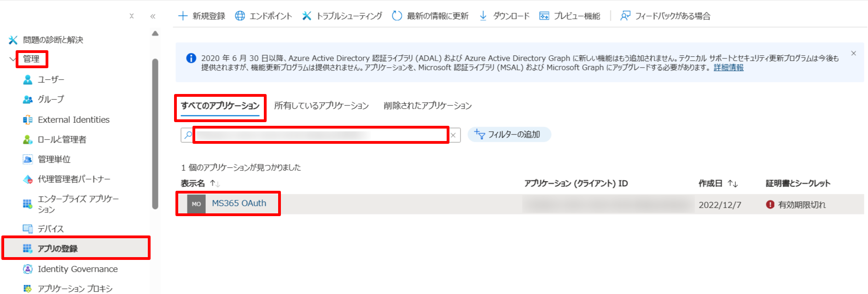Switch to 削除されたアプリケーション tab
The width and height of the screenshot is (868, 294).
click(x=428, y=106)
